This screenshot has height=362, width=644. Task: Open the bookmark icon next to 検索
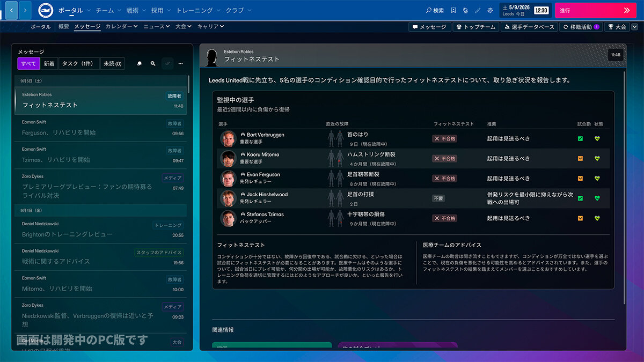coord(453,10)
